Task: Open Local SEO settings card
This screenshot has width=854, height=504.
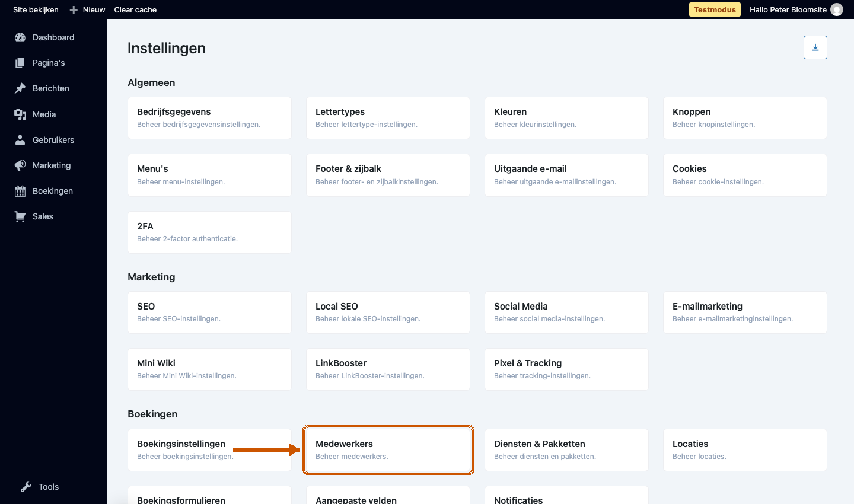Action: (388, 312)
